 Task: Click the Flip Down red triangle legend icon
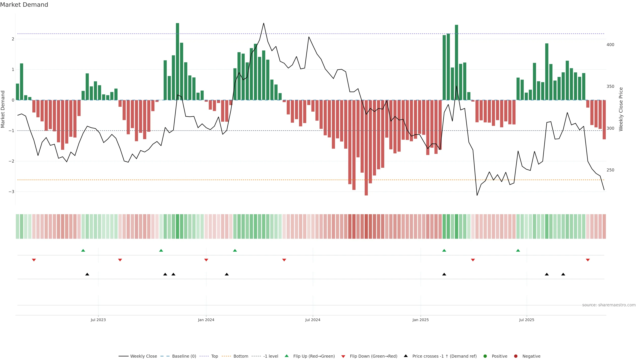pyautogui.click(x=343, y=356)
